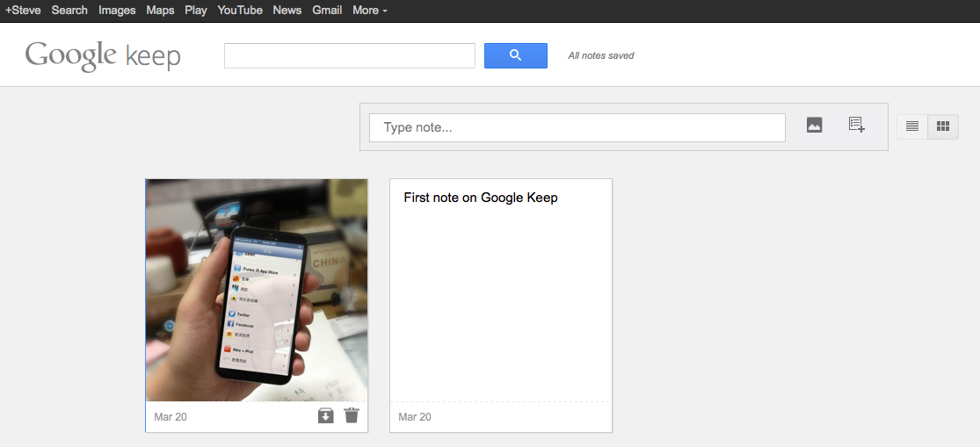Image resolution: width=980 pixels, height=447 pixels.
Task: Open YouTube from the top bar
Action: coord(240,11)
